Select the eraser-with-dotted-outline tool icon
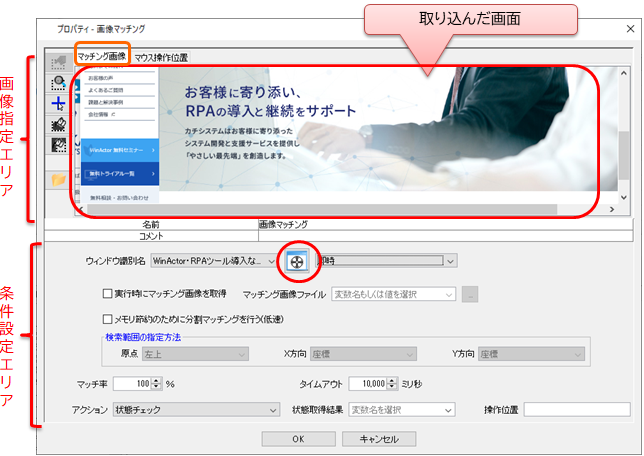 [x=58, y=124]
